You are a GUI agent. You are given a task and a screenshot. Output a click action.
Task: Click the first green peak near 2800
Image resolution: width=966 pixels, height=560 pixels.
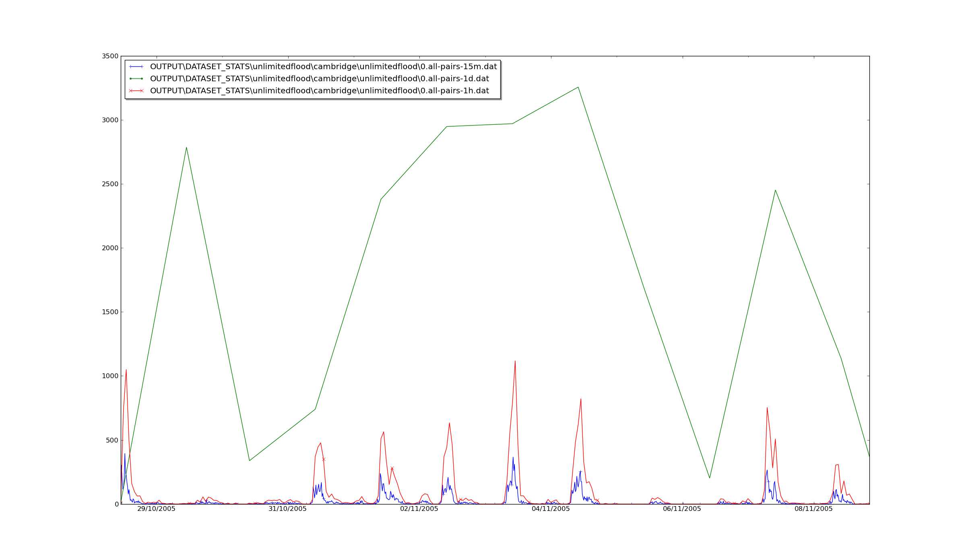tap(186, 148)
